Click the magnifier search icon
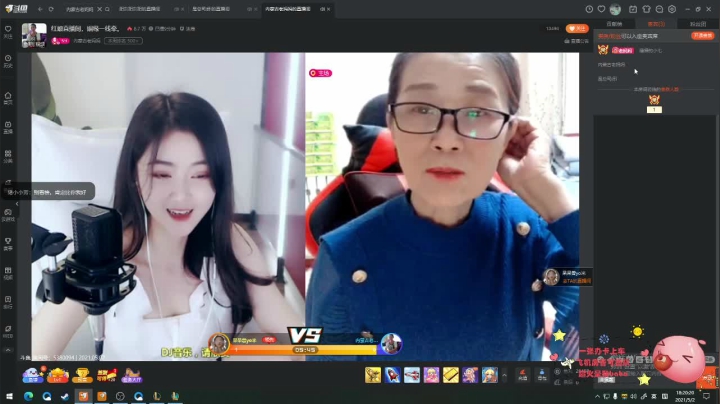The width and height of the screenshot is (720, 404). (107, 9)
